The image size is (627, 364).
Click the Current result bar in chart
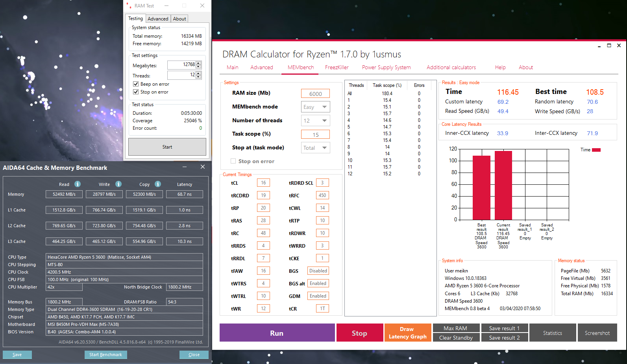503,185
